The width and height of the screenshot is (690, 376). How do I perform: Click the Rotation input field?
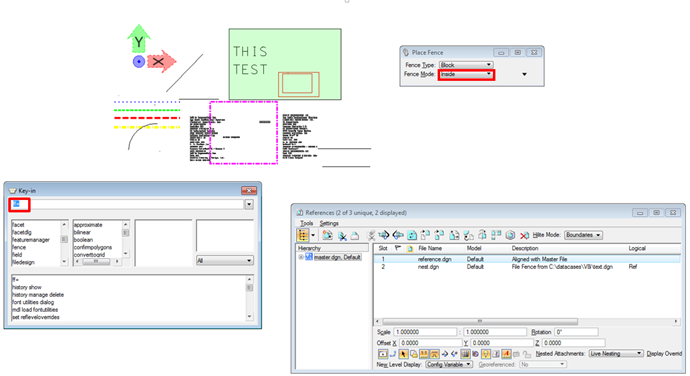point(576,332)
